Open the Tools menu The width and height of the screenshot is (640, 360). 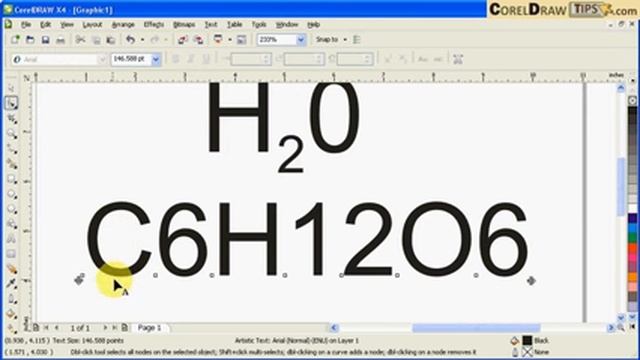pyautogui.click(x=258, y=24)
